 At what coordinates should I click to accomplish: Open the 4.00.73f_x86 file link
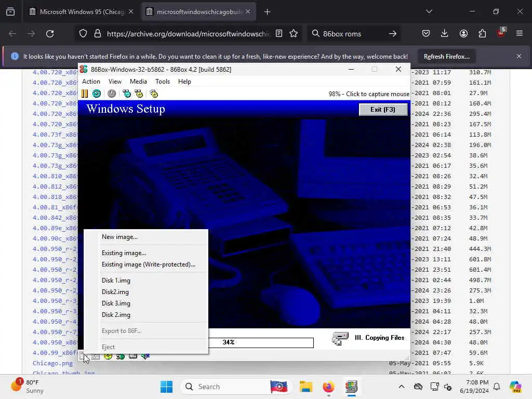55,135
